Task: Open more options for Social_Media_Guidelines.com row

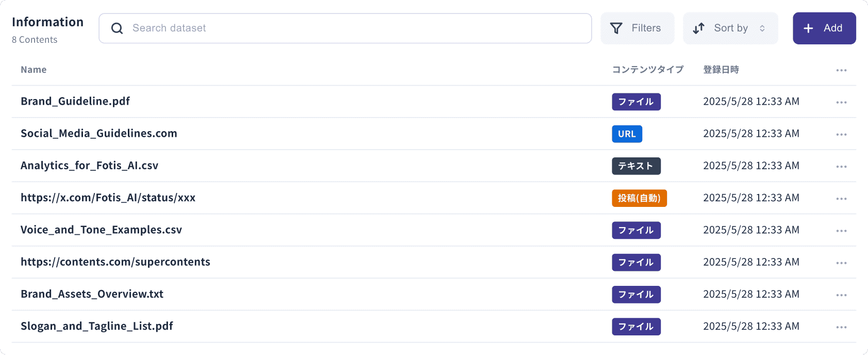Action: 841,134
